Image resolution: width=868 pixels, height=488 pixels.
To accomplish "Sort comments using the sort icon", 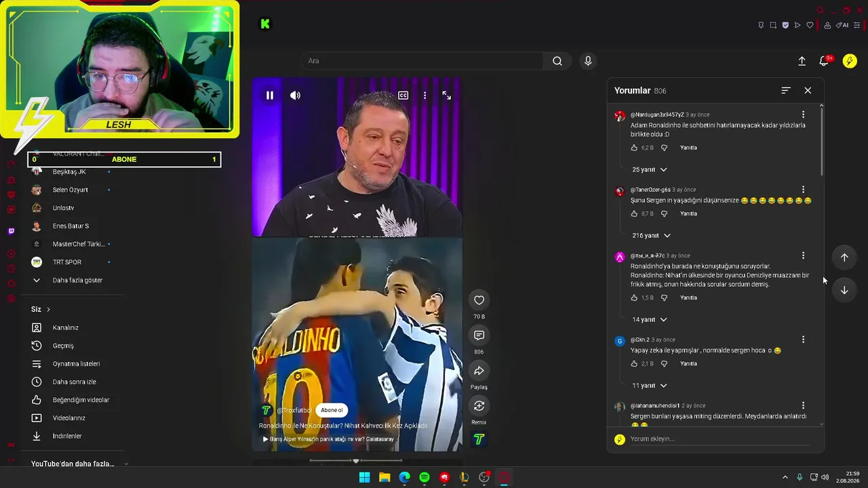I will tap(786, 90).
